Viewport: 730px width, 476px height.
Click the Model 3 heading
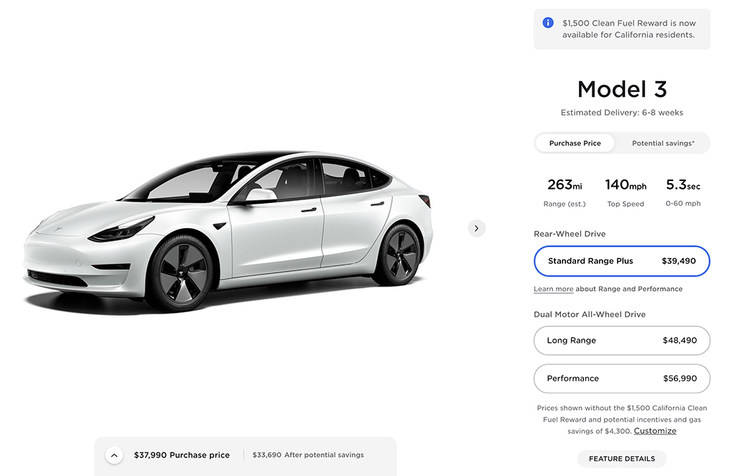click(x=621, y=89)
